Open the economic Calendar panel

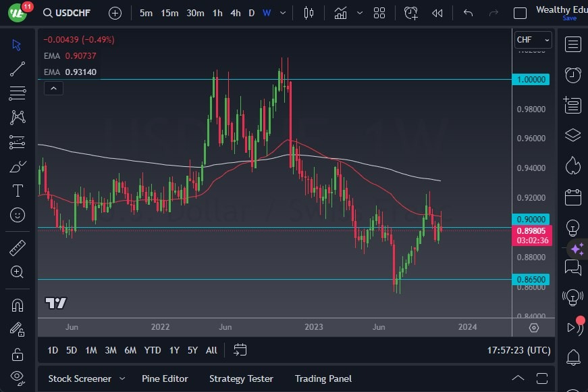(x=572, y=197)
